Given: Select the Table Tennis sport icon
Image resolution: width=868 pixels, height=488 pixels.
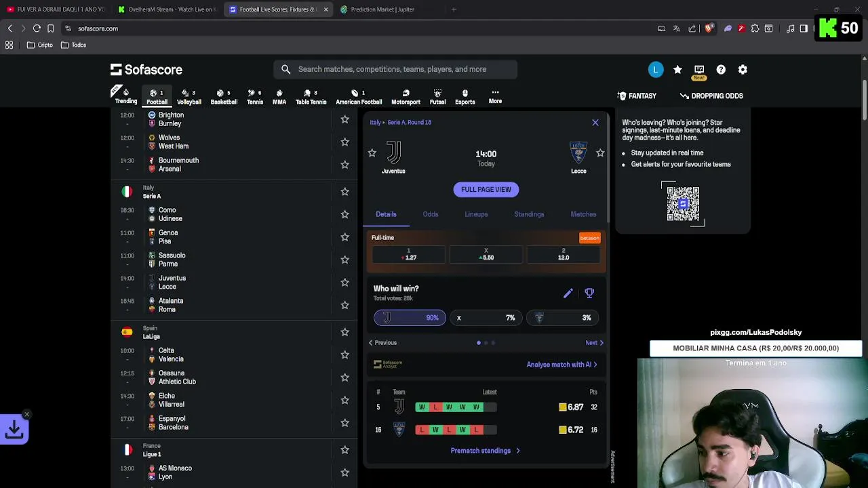Looking at the screenshot, I should click(311, 97).
